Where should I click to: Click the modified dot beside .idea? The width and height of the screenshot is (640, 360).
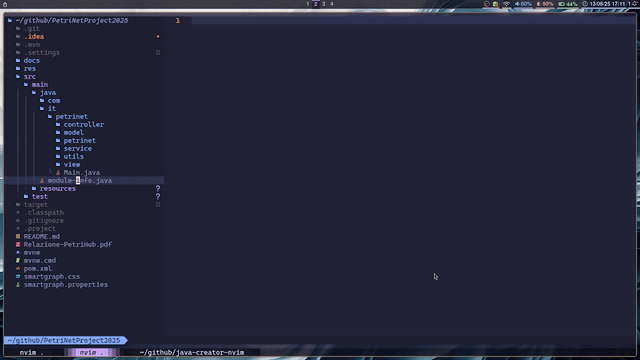158,37
